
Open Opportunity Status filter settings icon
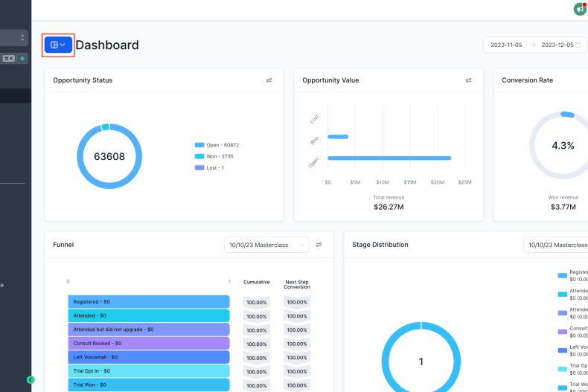click(269, 80)
